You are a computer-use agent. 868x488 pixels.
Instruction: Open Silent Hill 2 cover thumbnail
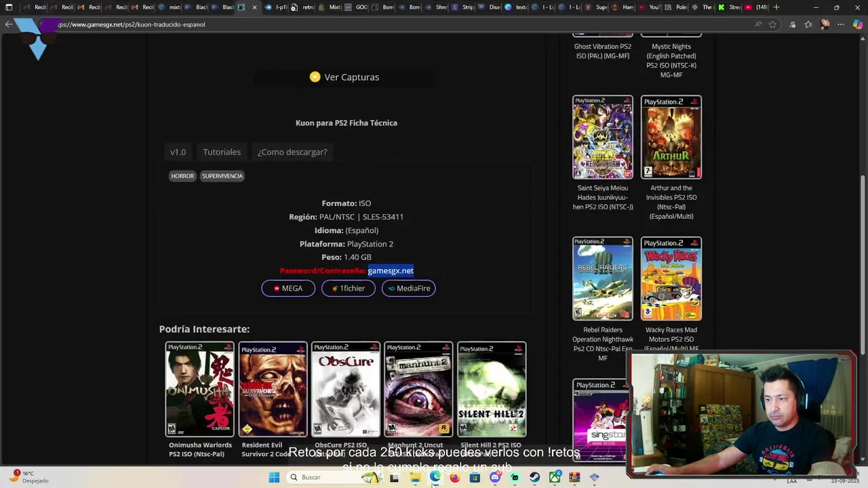[x=492, y=390]
